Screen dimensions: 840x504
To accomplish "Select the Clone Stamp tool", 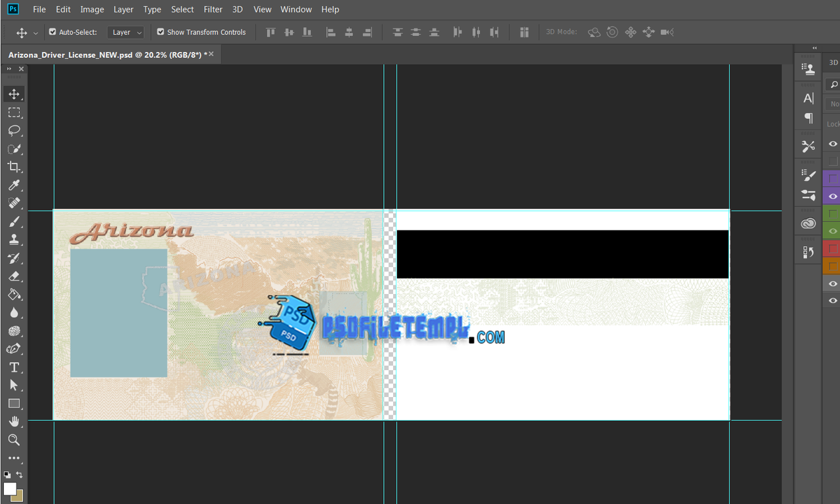I will [14, 240].
